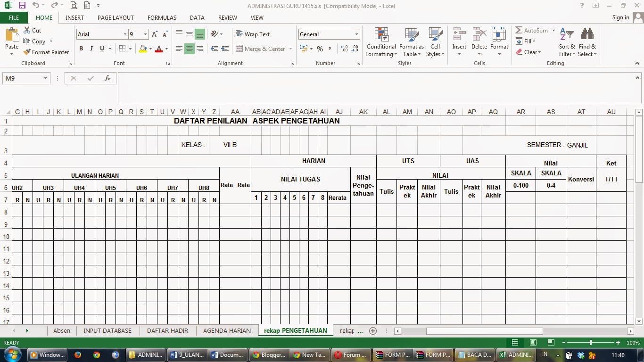
Task: Open the General number format dropdown
Action: pyautogui.click(x=356, y=34)
